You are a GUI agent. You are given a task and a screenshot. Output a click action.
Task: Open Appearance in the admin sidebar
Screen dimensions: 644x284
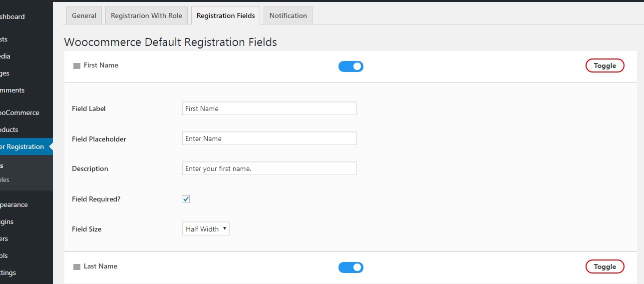(14, 204)
